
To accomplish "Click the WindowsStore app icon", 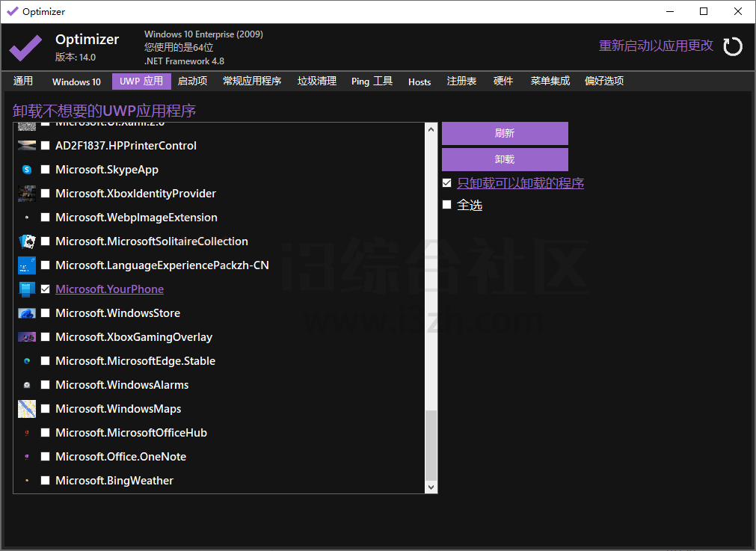I will click(x=27, y=313).
